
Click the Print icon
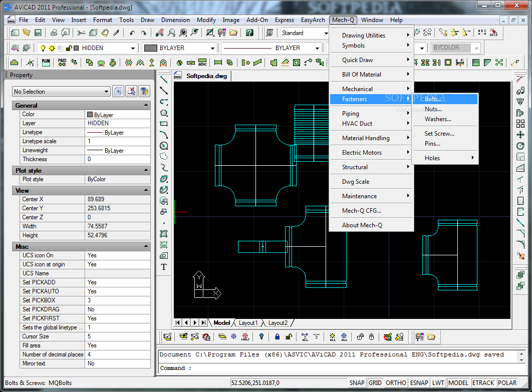(x=54, y=33)
